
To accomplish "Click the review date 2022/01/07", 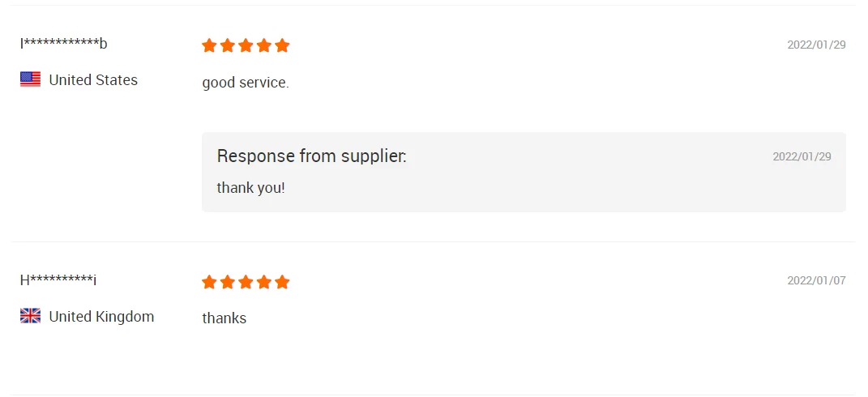I will point(816,280).
